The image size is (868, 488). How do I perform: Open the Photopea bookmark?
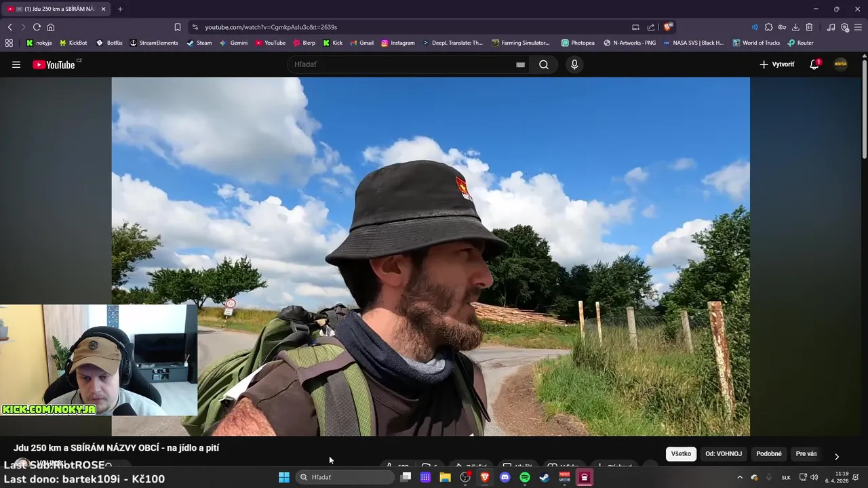578,43
